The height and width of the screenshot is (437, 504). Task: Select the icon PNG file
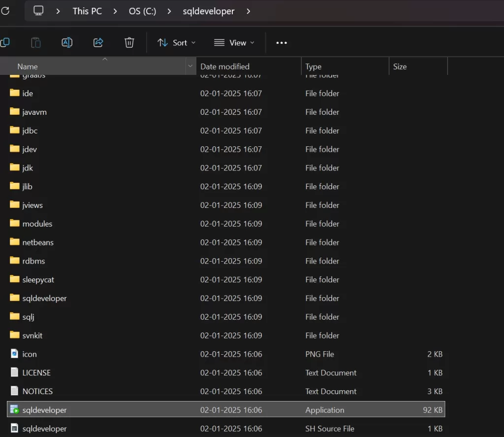pyautogui.click(x=29, y=354)
